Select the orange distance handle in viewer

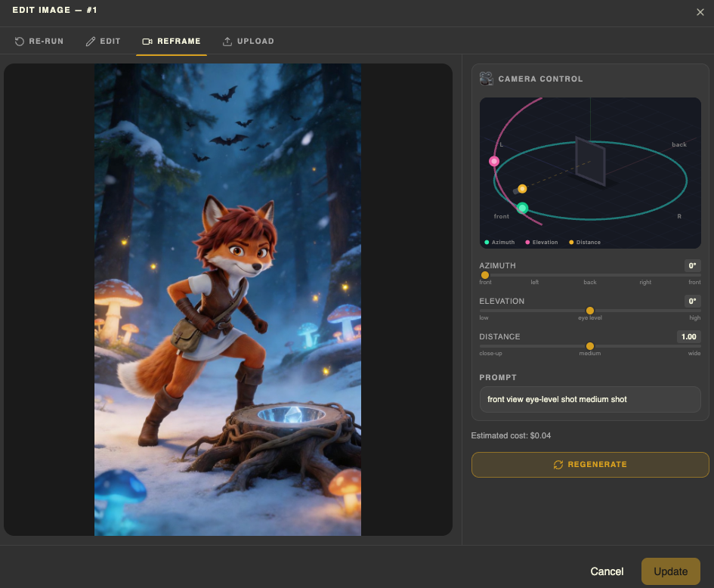[x=522, y=189]
